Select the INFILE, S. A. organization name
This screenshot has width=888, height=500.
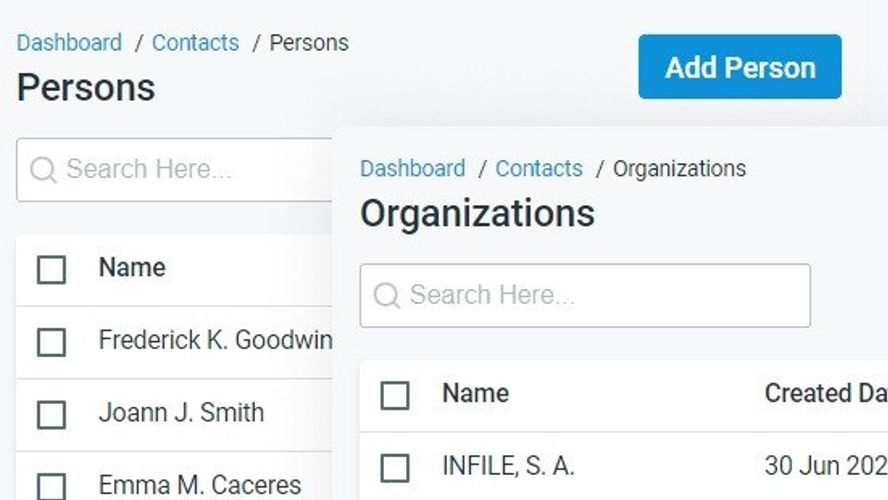tap(508, 467)
